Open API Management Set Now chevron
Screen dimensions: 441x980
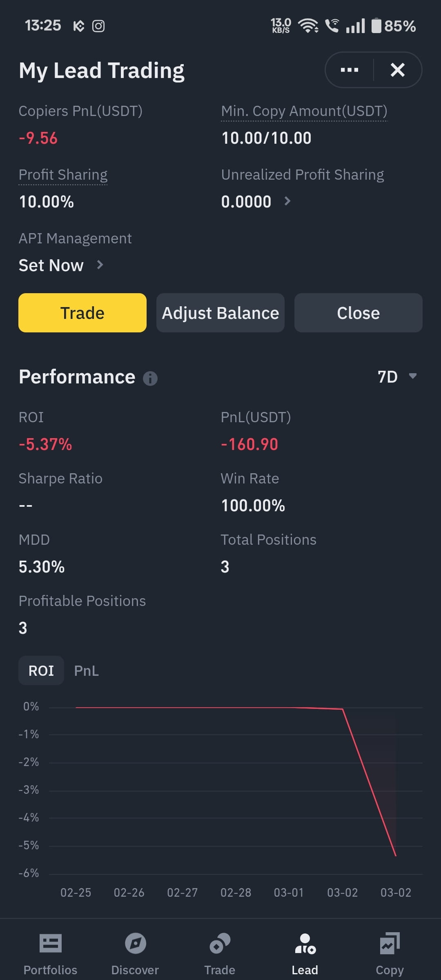tap(100, 265)
